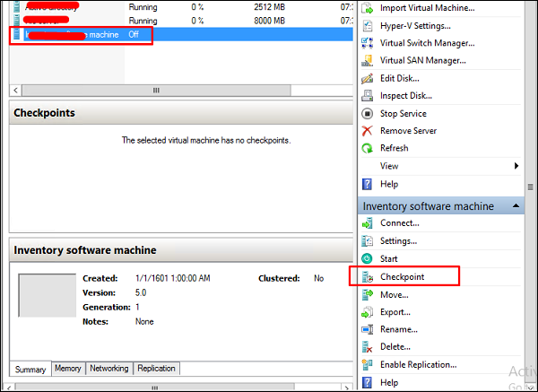
Task: Click Checkpoint in the actions pane
Action: pyautogui.click(x=402, y=276)
